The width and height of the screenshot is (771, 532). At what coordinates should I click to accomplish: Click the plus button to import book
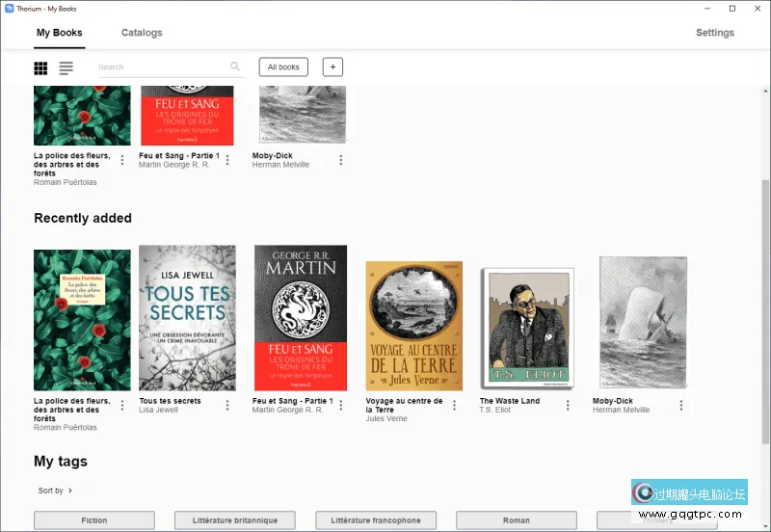(x=332, y=67)
